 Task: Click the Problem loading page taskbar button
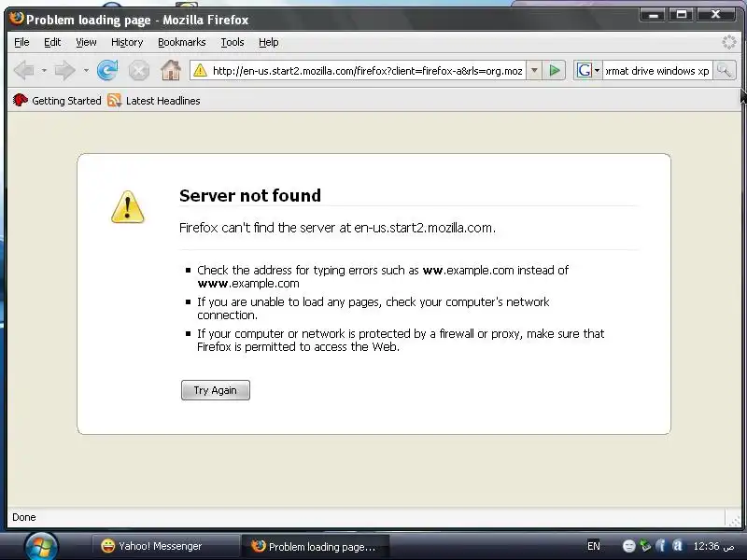(316, 547)
